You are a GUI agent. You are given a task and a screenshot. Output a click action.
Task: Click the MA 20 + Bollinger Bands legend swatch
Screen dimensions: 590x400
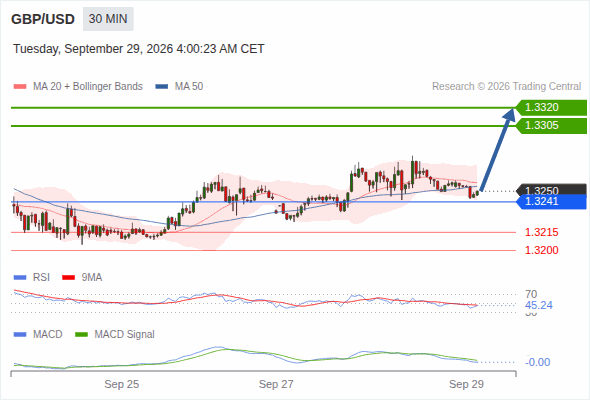[20, 87]
